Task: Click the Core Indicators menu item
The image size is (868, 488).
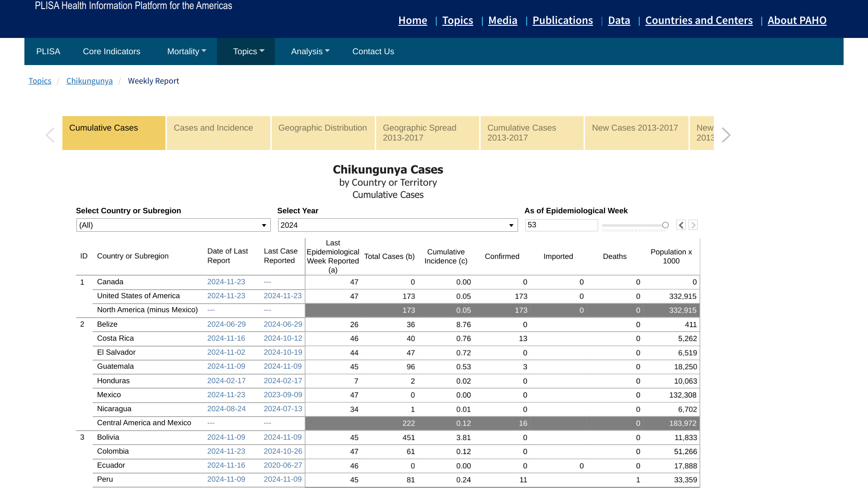Action: coord(112,52)
